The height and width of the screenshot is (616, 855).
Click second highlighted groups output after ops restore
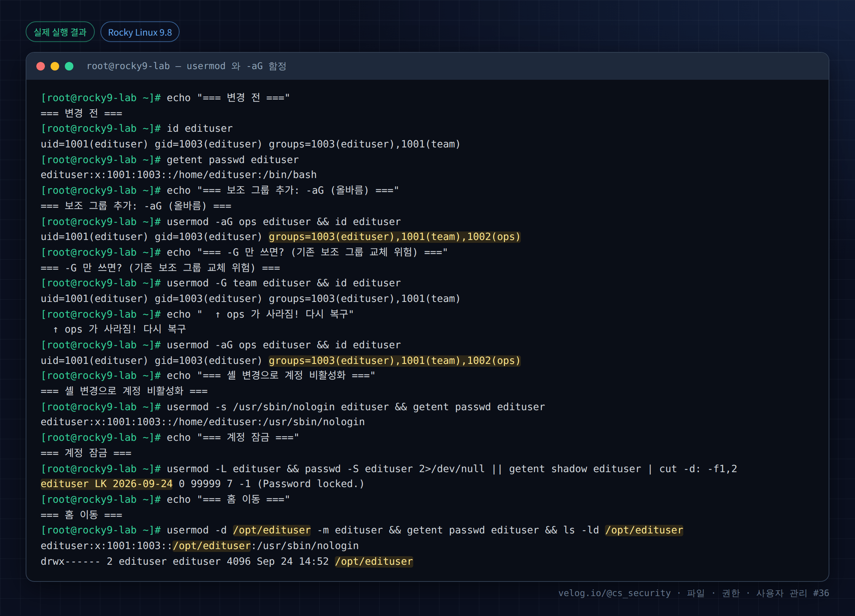point(394,361)
